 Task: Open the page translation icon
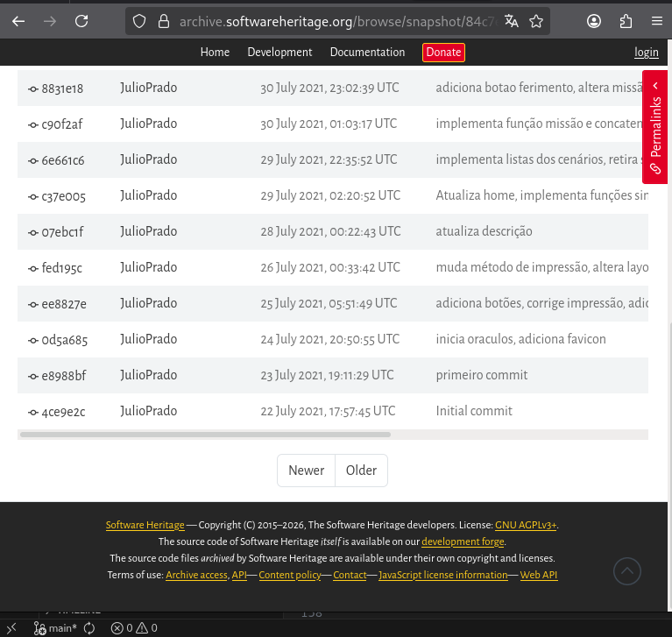(512, 21)
